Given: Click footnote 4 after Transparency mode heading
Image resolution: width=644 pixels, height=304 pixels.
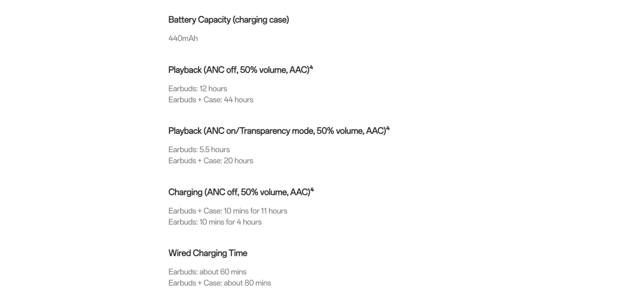Looking at the screenshot, I should coord(388,128).
